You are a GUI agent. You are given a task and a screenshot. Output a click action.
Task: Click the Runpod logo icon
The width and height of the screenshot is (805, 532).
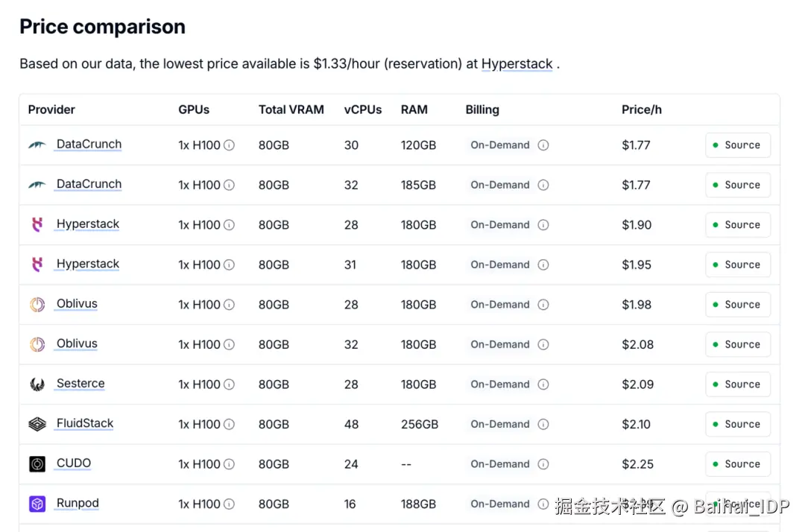(x=37, y=504)
